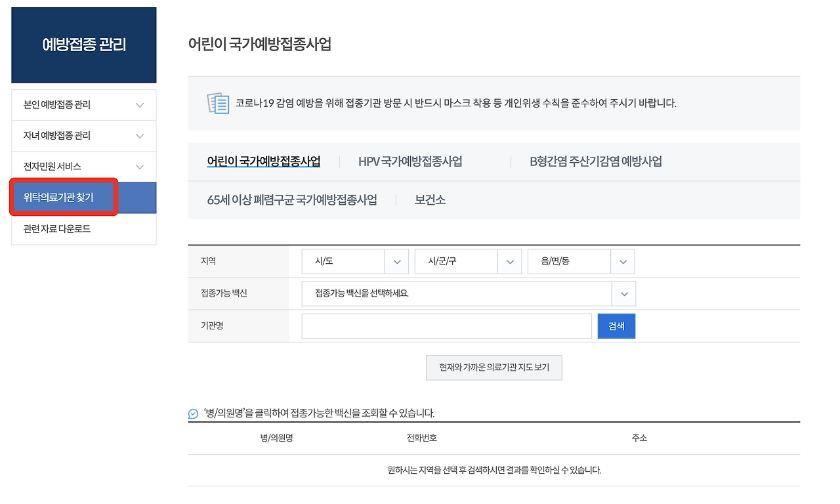
Task: Click the document notice icon beside the COVID-19 message
Action: (217, 103)
